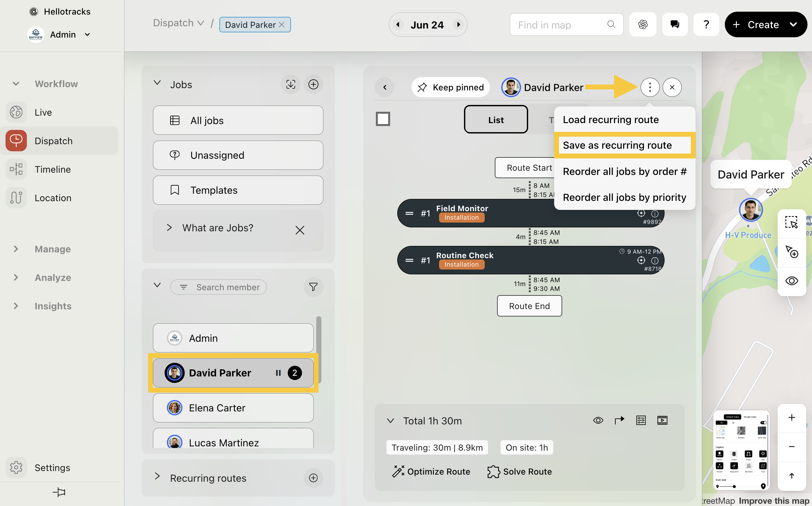Toggle the map visibility eye button
The height and width of the screenshot is (506, 812).
click(792, 281)
